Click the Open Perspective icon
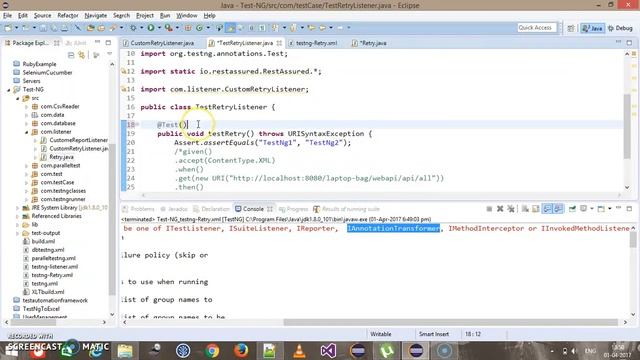This screenshot has width=640, height=360. coord(571,28)
